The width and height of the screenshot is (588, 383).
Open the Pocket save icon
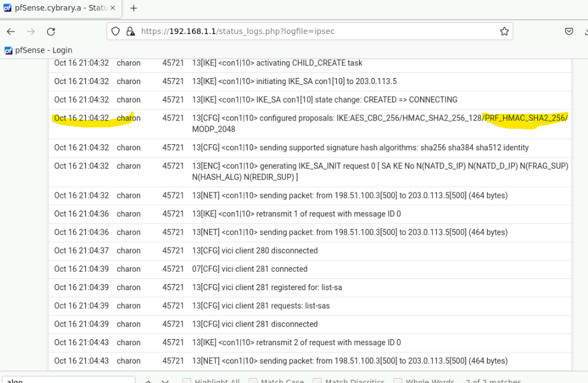click(569, 32)
